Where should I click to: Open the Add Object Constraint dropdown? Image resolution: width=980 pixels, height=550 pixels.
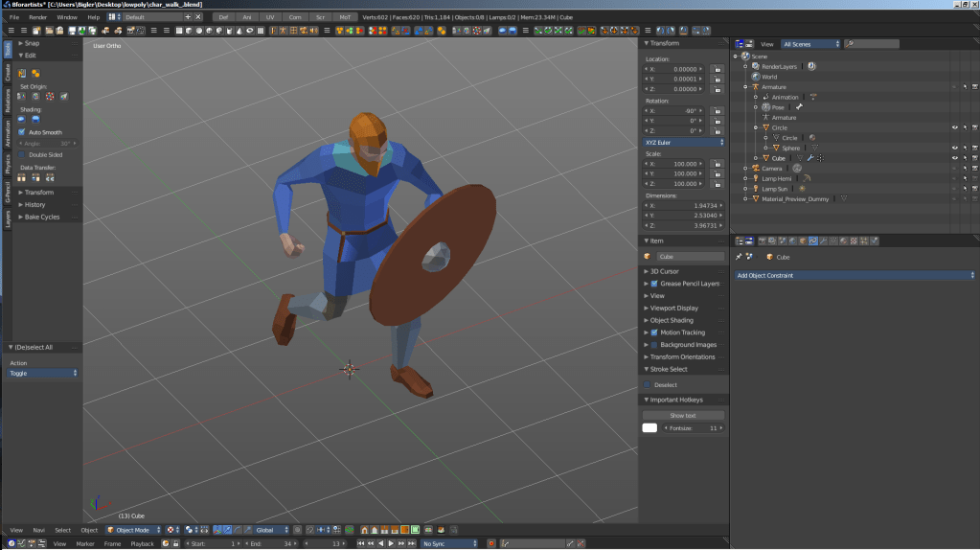[x=854, y=276]
